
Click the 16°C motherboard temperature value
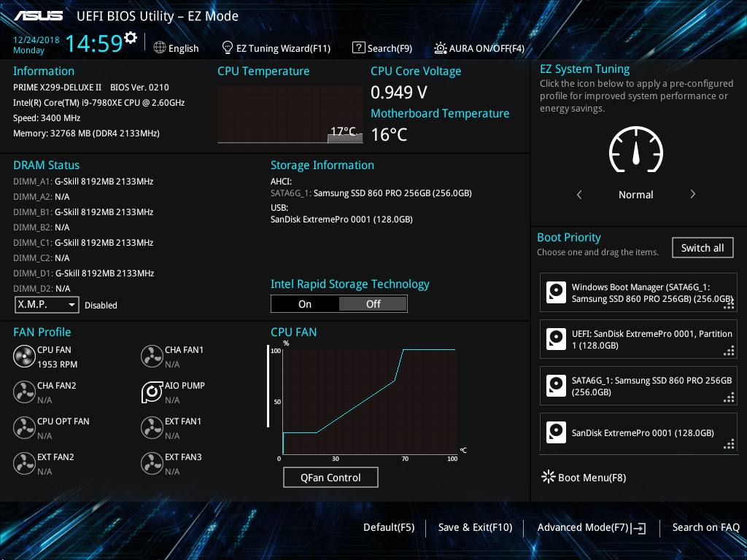tap(390, 134)
